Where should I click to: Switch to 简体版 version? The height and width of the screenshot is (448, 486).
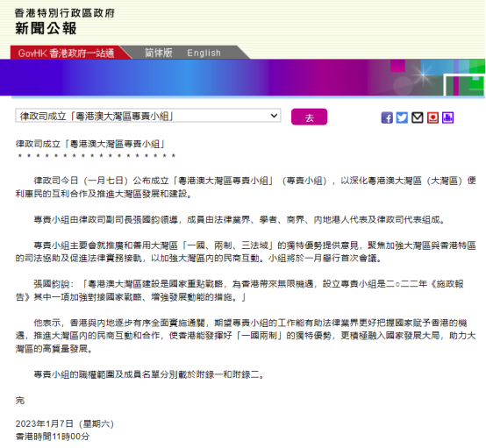(x=159, y=53)
